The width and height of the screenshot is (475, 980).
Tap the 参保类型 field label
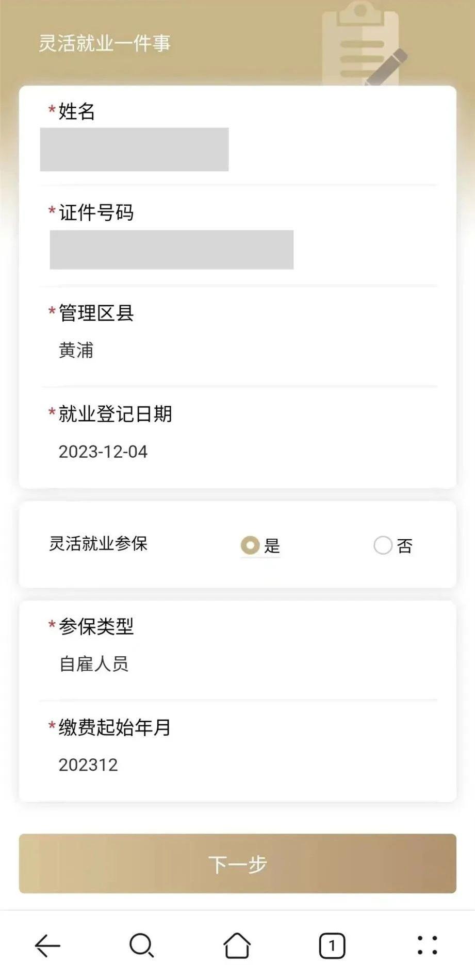click(96, 626)
